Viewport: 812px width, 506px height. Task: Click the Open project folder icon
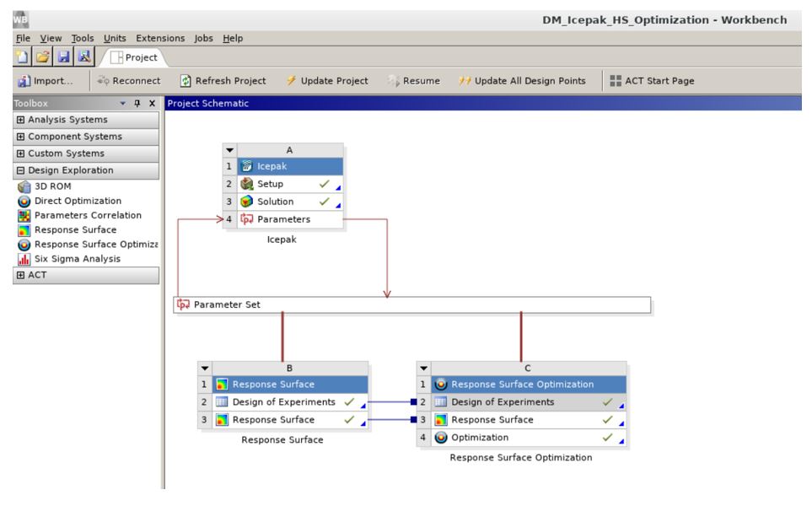click(43, 57)
